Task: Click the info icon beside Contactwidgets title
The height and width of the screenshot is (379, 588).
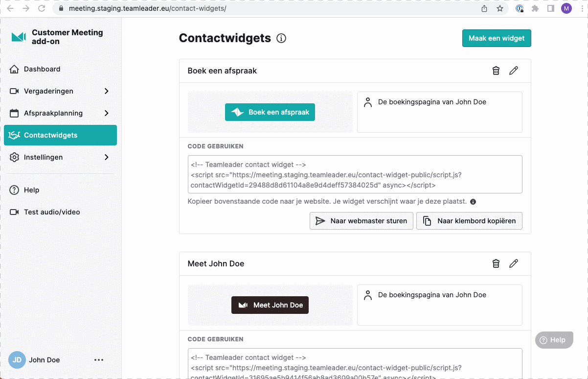Action: click(x=281, y=38)
